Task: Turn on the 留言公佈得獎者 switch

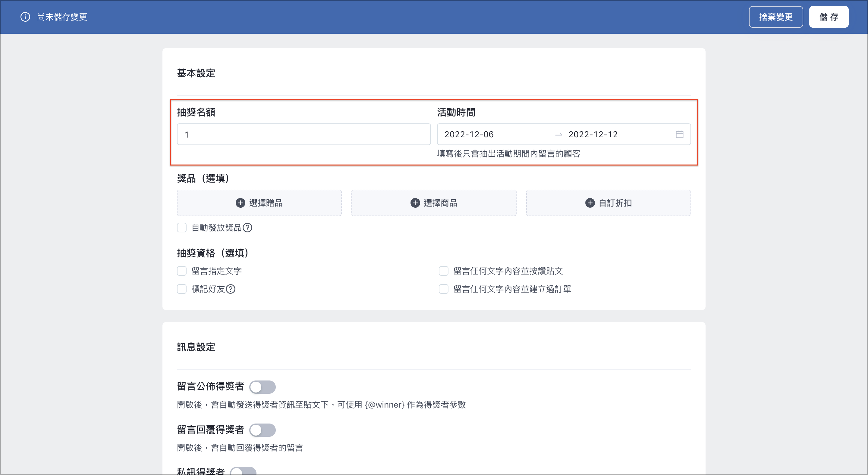Action: pyautogui.click(x=262, y=387)
